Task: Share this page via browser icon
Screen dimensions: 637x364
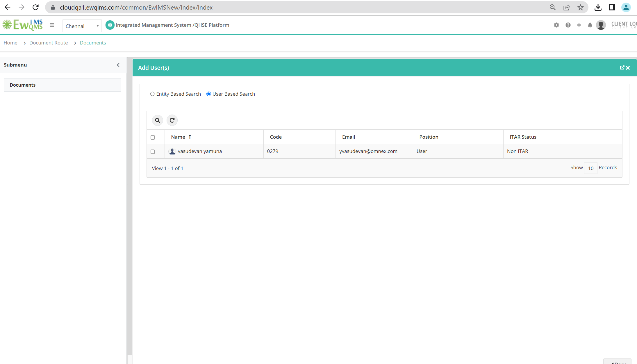Action: 566,7
